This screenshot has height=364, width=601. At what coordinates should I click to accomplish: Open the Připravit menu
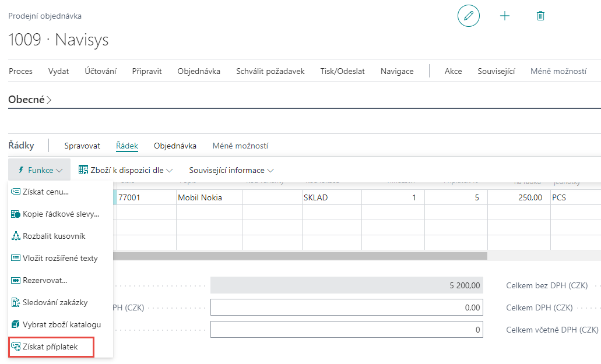(x=147, y=71)
